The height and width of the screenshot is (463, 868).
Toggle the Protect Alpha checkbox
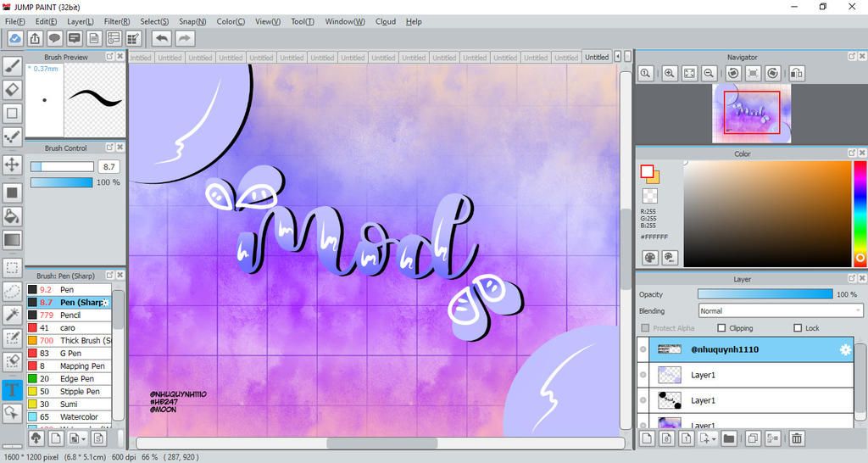coord(645,328)
